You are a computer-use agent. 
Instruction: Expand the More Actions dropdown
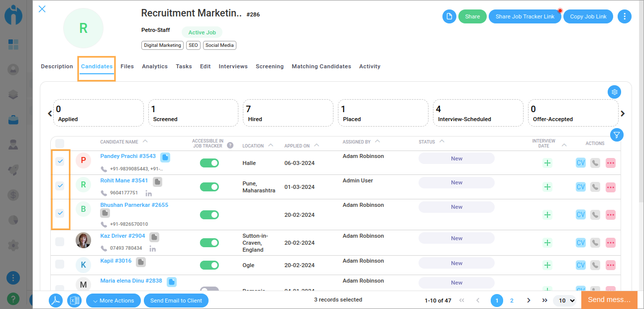point(112,301)
